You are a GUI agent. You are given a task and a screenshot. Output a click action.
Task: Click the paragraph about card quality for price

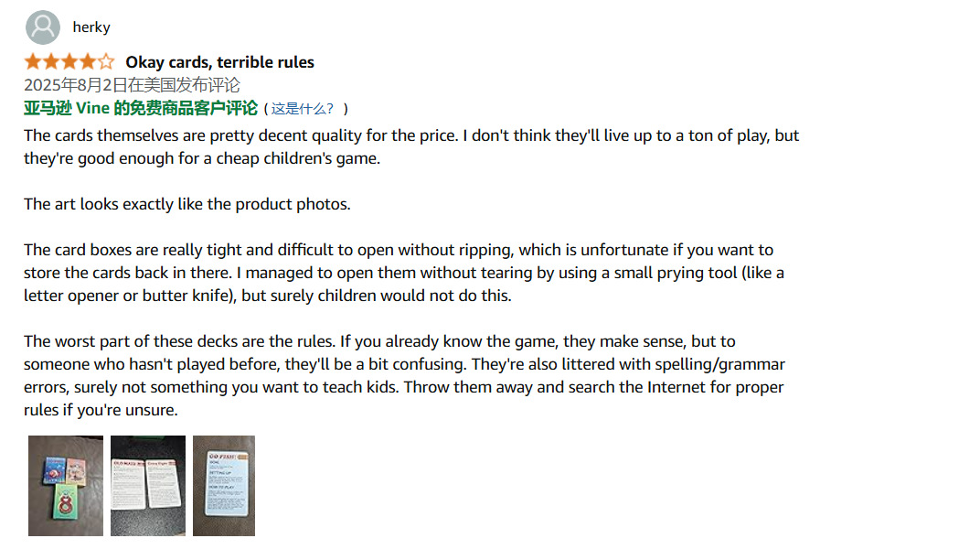(x=411, y=146)
